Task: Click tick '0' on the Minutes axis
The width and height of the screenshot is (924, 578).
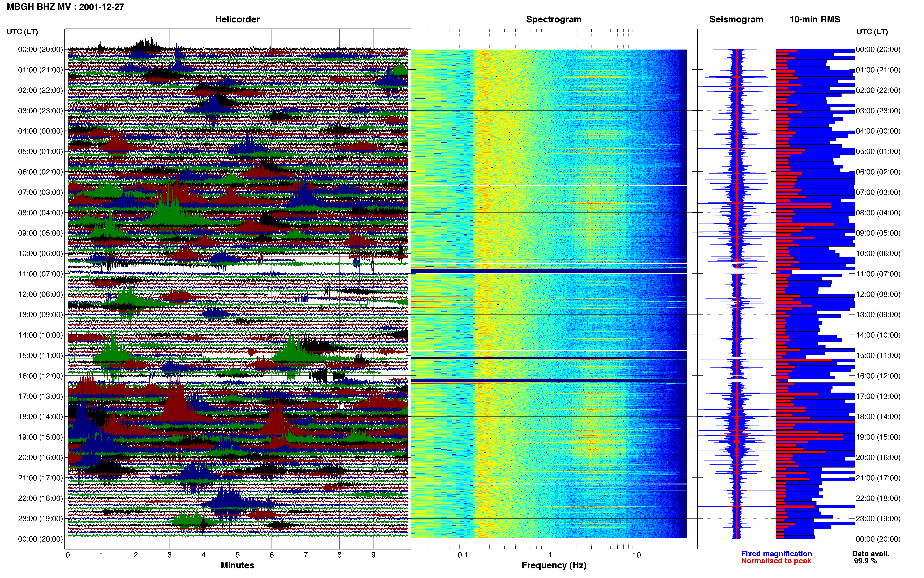Action: tap(68, 555)
